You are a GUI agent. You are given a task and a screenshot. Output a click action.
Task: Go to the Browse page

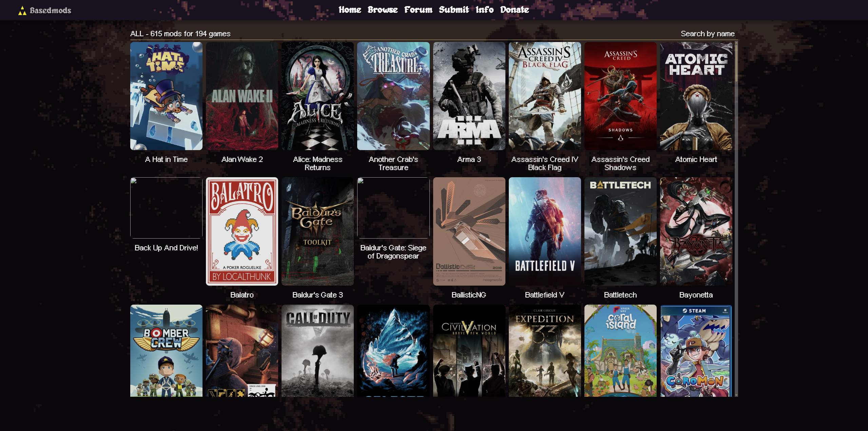383,10
